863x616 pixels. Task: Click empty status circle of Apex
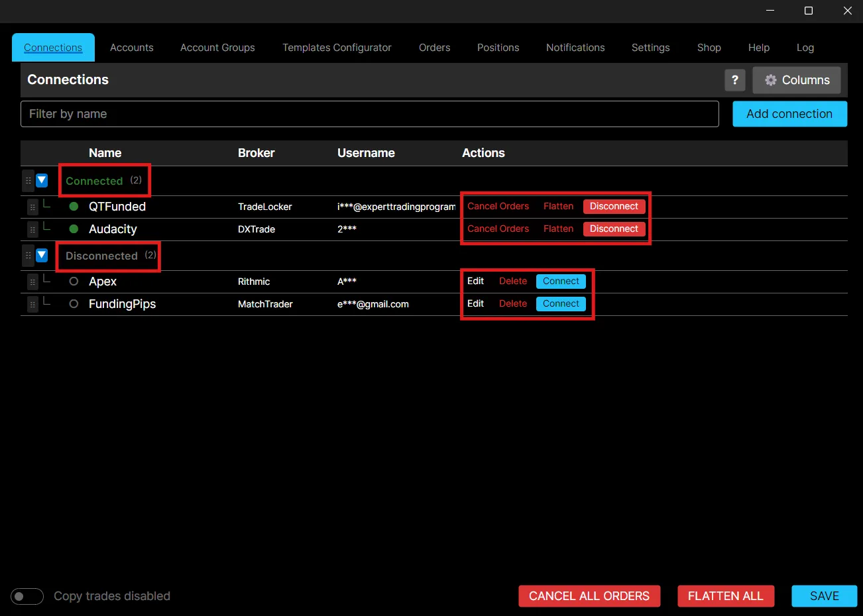click(x=74, y=282)
